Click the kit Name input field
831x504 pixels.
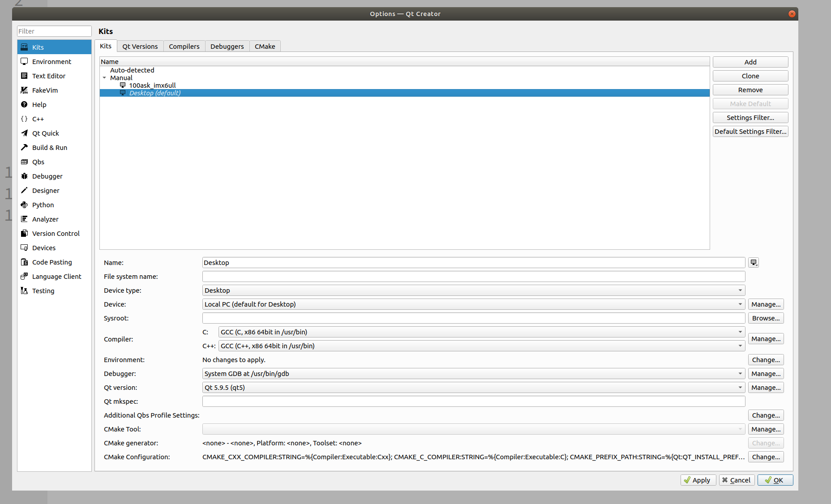[474, 263]
